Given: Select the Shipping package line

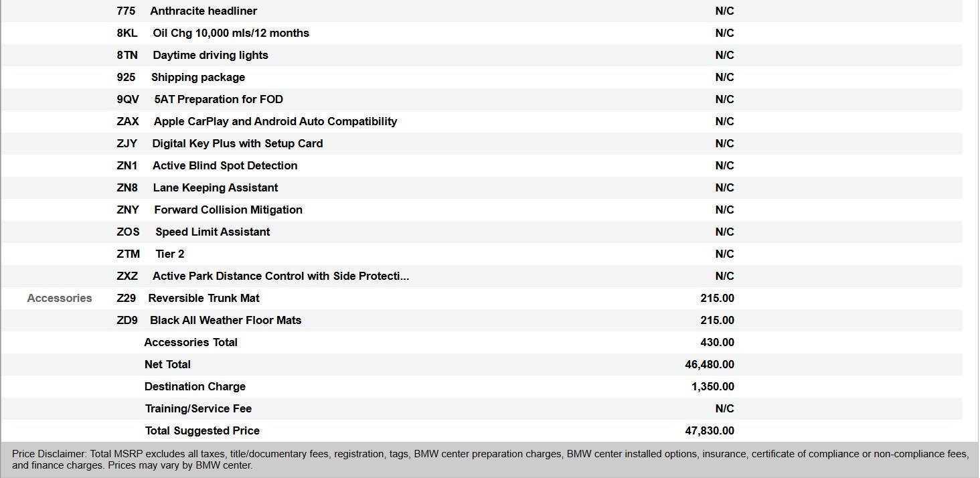Looking at the screenshot, I should [x=197, y=77].
